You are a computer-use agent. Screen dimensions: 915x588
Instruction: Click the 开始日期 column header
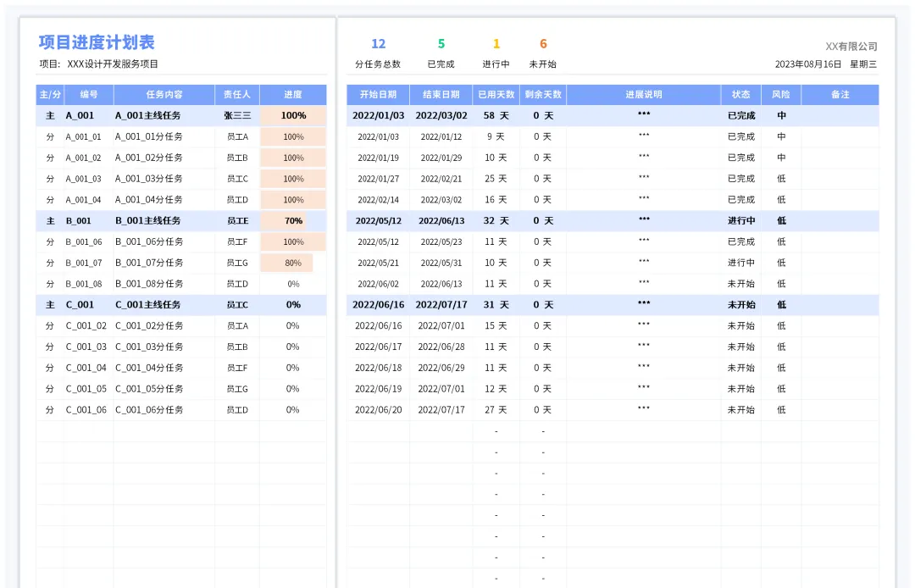pos(378,95)
